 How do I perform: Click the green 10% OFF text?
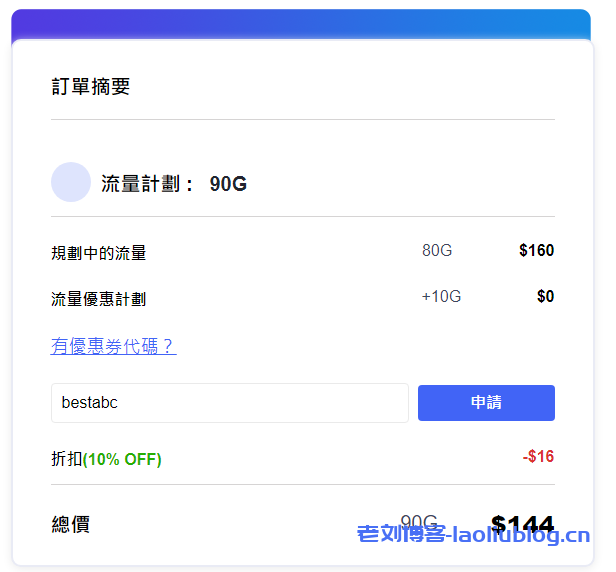(122, 459)
